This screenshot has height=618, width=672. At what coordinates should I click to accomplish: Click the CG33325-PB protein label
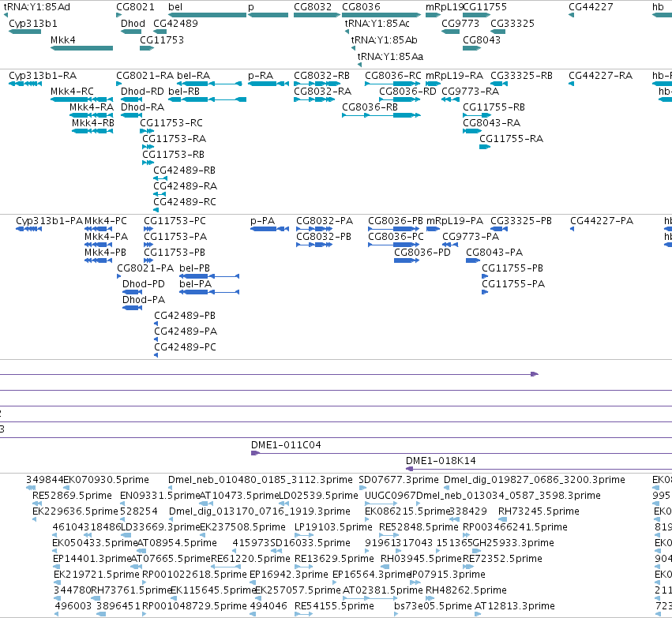click(521, 221)
